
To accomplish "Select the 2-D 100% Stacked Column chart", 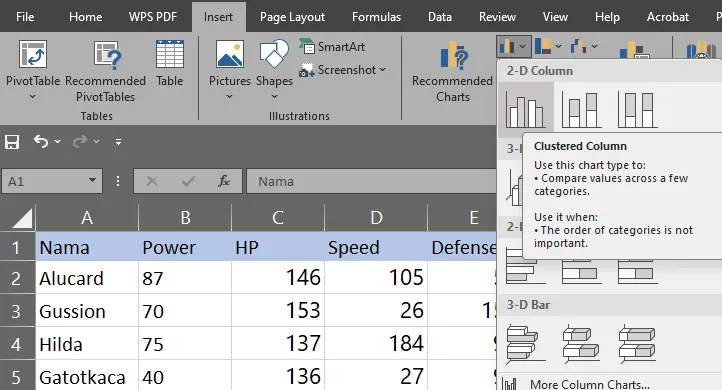I will point(637,109).
